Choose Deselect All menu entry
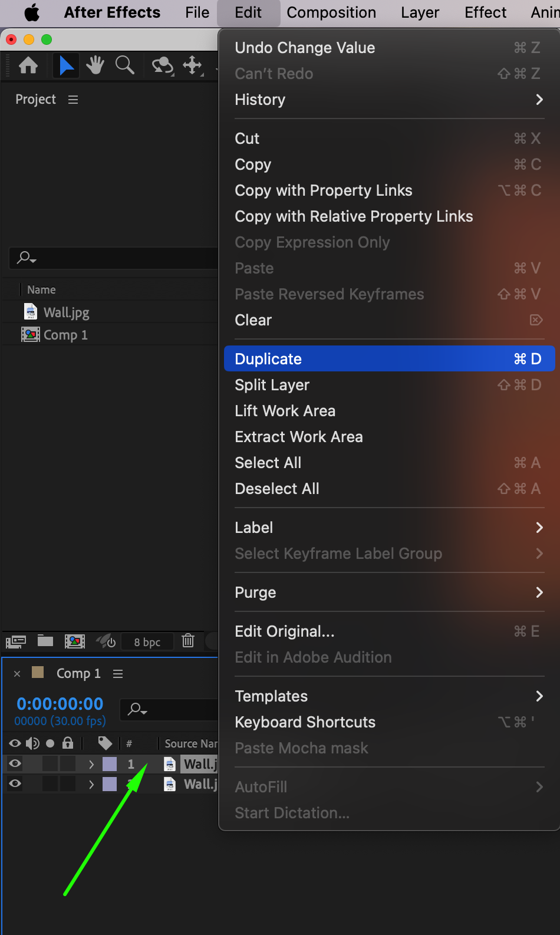 point(388,489)
